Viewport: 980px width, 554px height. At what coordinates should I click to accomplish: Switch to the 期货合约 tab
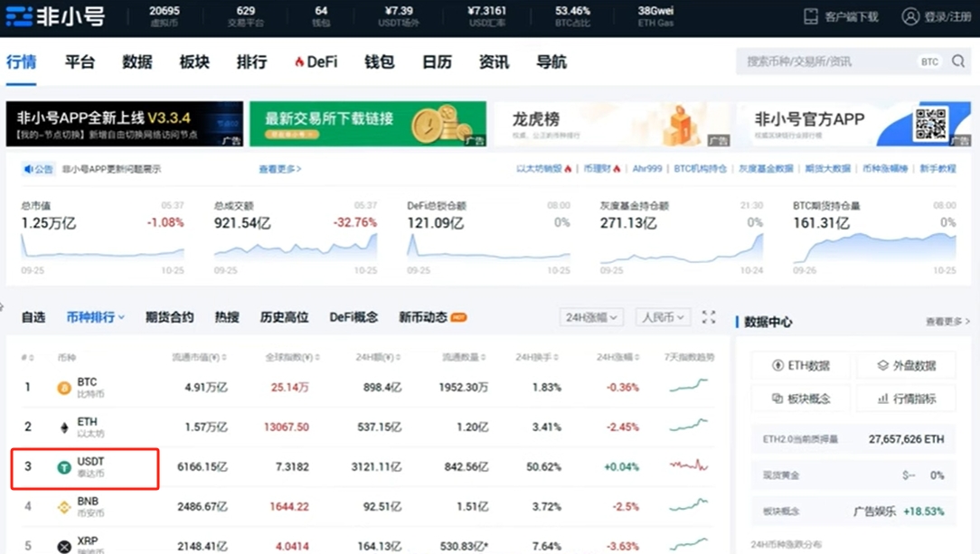pos(169,317)
